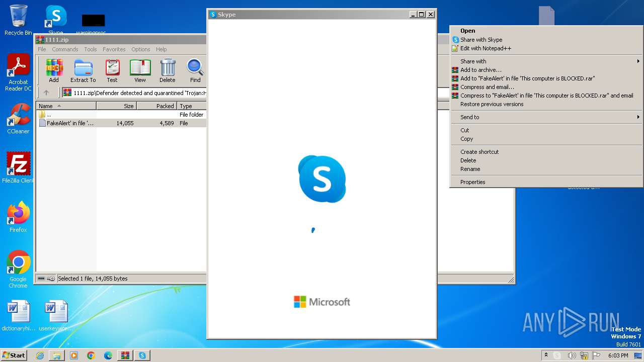Open the dictionaryhi Word document icon

pos(19,316)
